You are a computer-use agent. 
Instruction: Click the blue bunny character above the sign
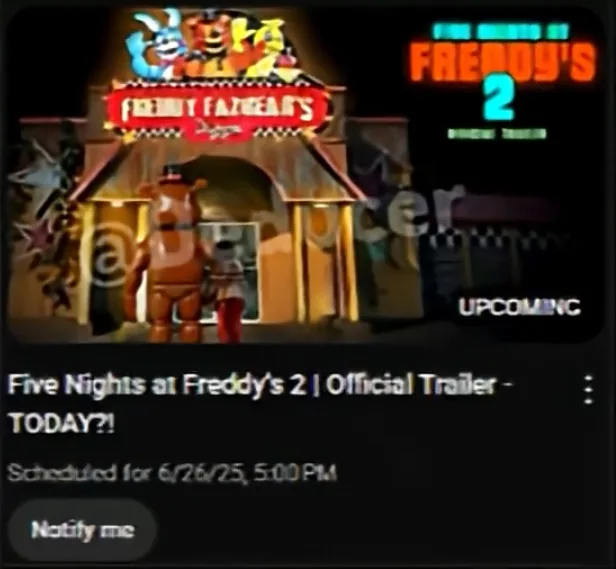click(155, 45)
